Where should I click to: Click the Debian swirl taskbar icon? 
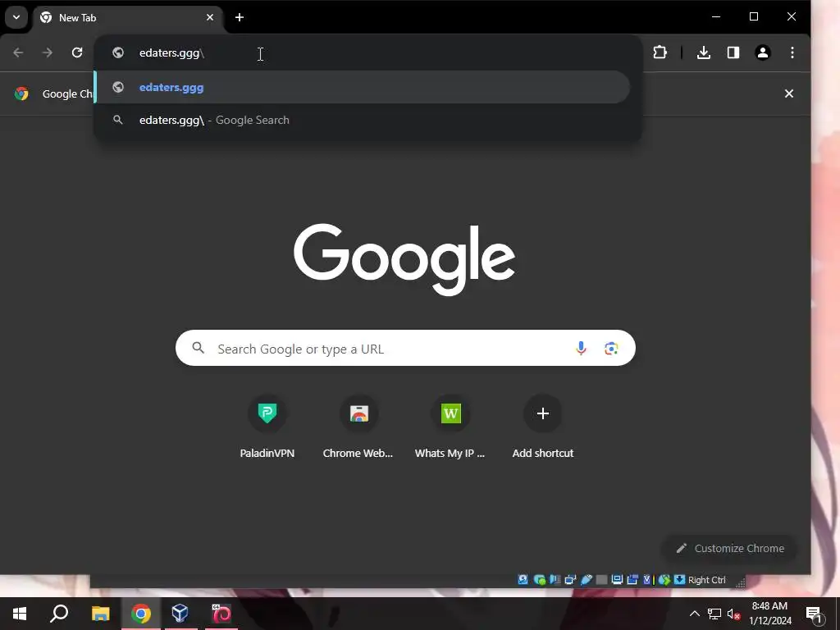[221, 614]
